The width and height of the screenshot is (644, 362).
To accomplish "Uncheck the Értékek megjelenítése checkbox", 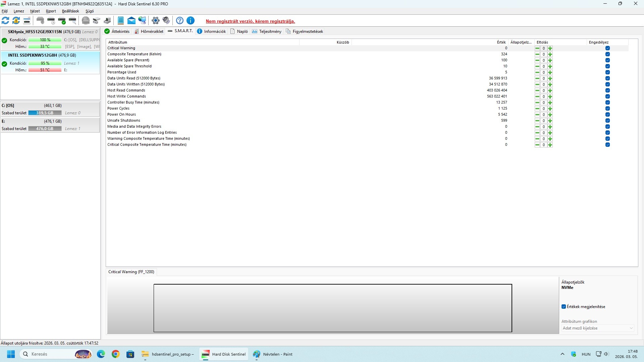I will 564,307.
